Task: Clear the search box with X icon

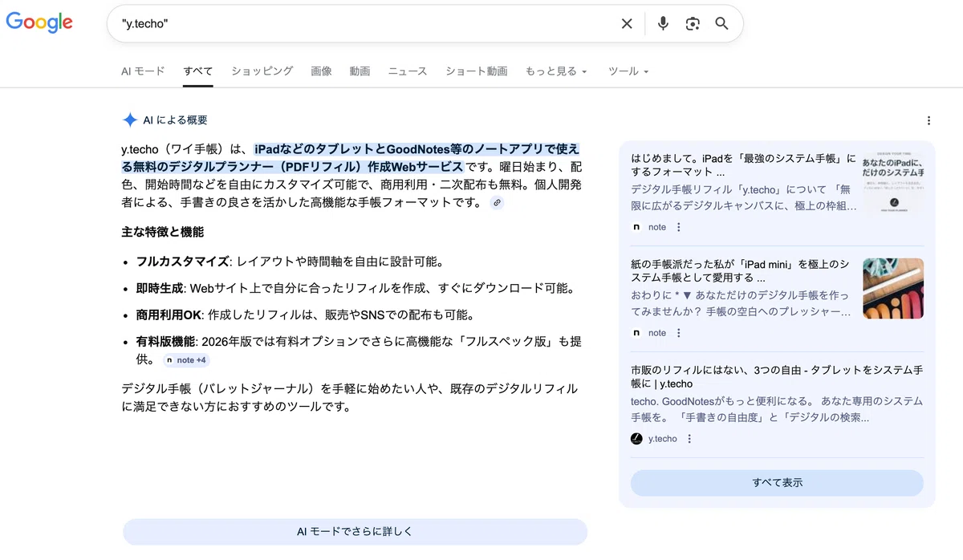Action: coord(627,24)
